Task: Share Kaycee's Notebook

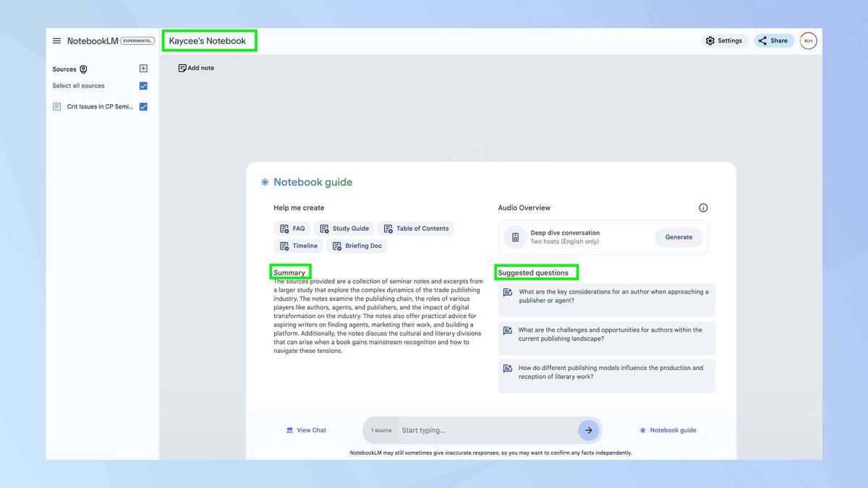Action: [x=773, y=40]
